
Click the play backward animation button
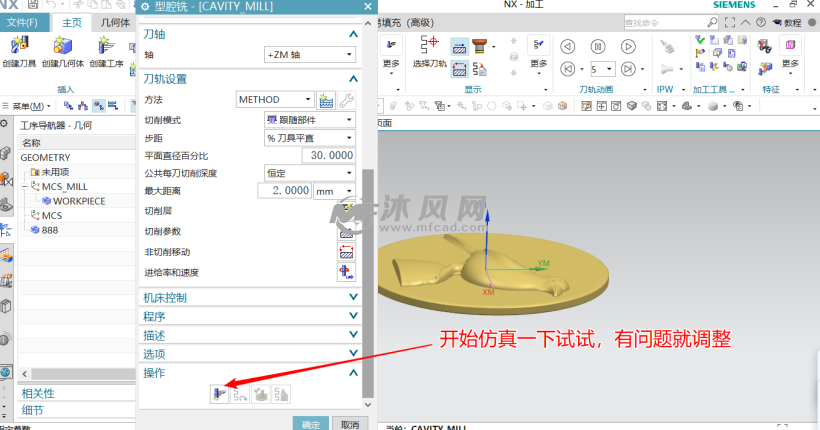(x=567, y=47)
